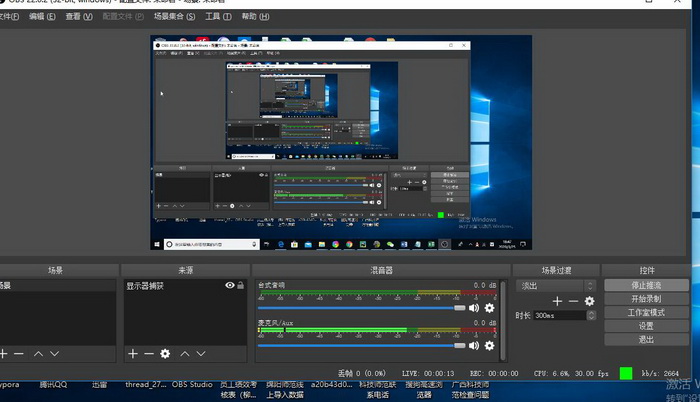
Task: Click the 300ms duration input field
Action: tap(560, 315)
